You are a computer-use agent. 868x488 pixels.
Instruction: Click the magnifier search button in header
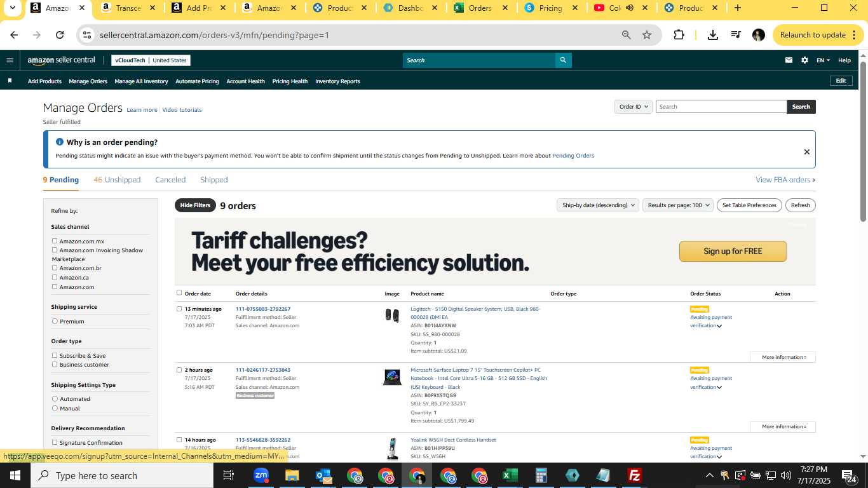point(563,60)
